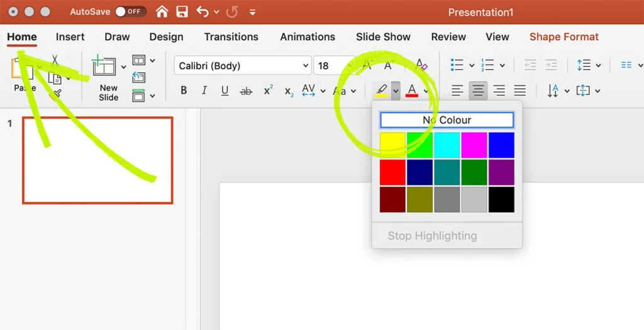Select Centre text alignment

tap(478, 91)
